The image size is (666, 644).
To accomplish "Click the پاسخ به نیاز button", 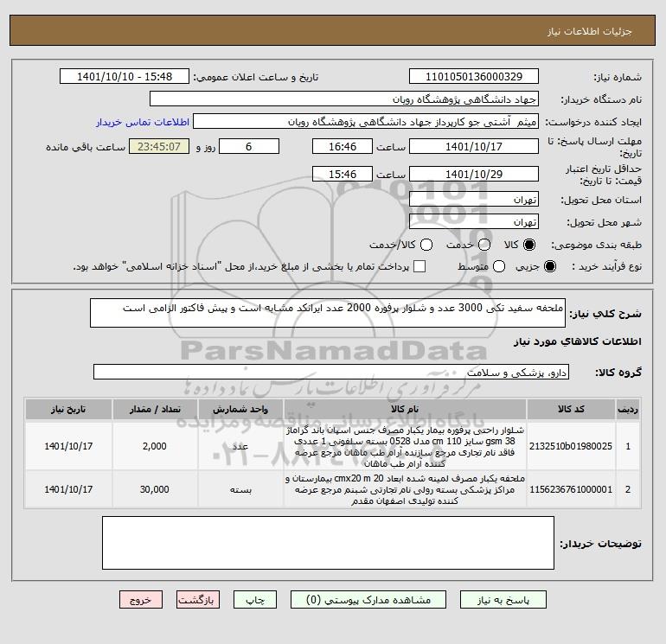I will pyautogui.click(x=503, y=600).
